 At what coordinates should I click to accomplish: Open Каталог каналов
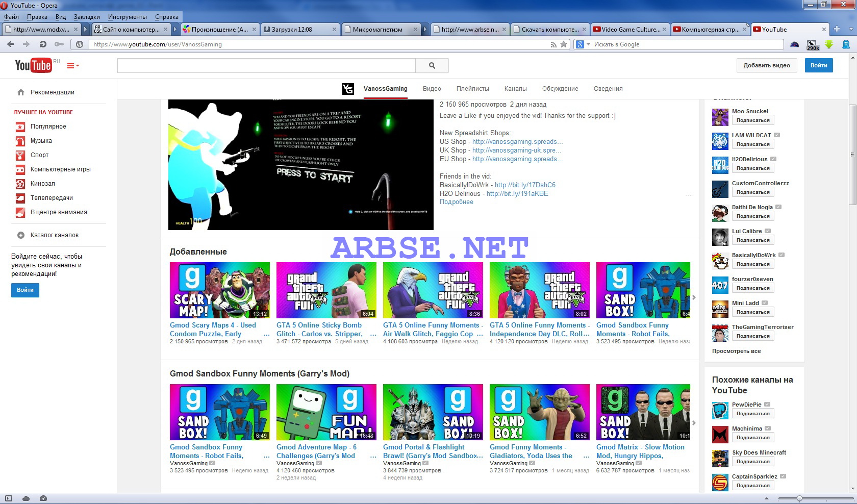54,235
